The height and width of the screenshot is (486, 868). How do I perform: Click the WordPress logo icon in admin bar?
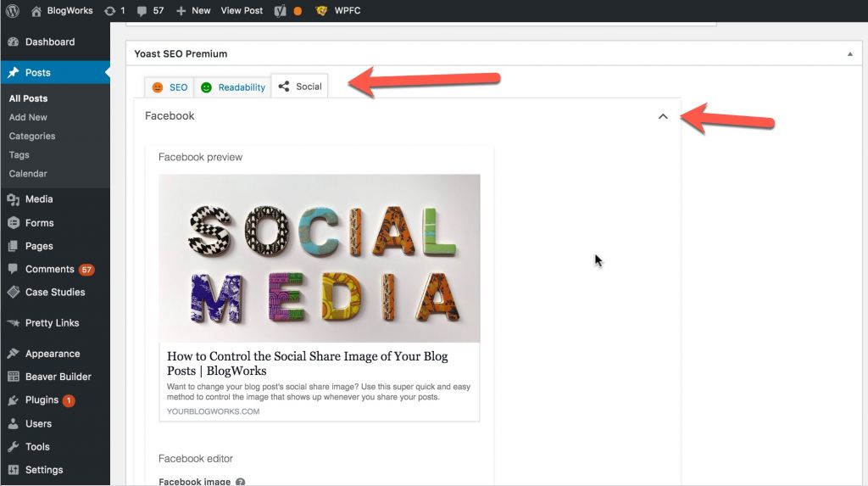(12, 11)
